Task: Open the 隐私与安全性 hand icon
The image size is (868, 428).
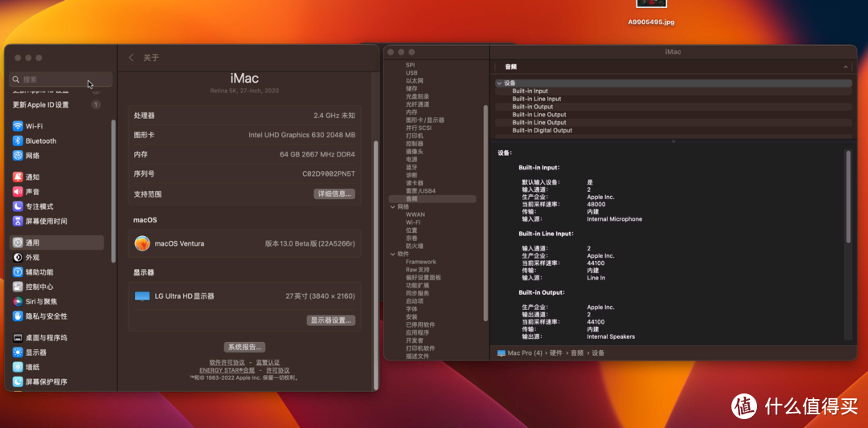Action: pyautogui.click(x=18, y=316)
